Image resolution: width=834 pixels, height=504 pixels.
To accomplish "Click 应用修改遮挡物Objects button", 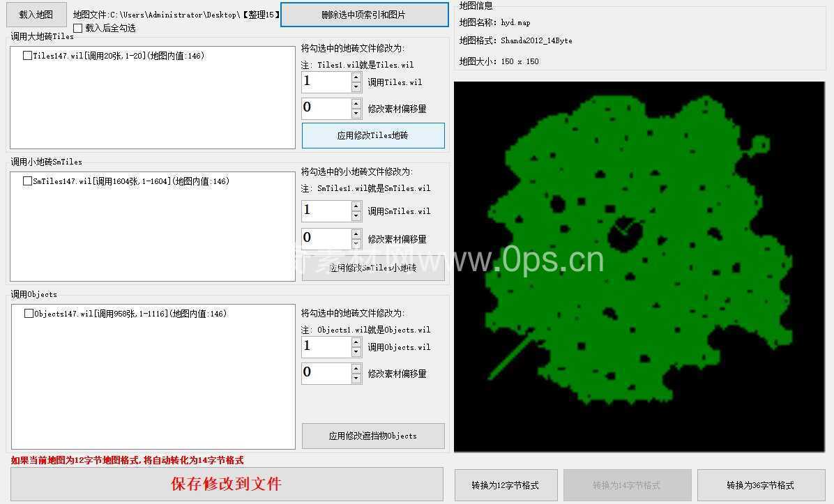I will click(373, 436).
